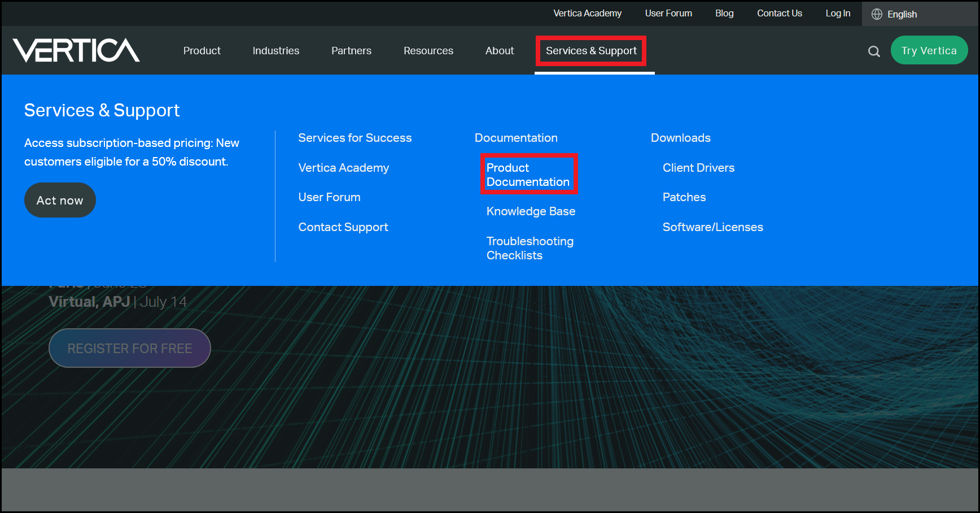Open the search magnifier icon
This screenshot has width=980, height=513.
[874, 51]
